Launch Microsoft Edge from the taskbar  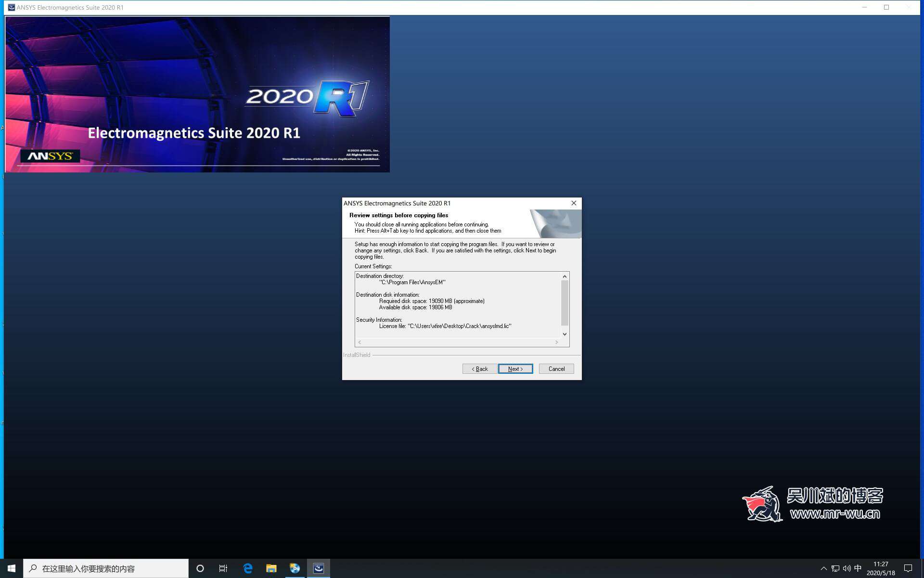[x=248, y=568]
